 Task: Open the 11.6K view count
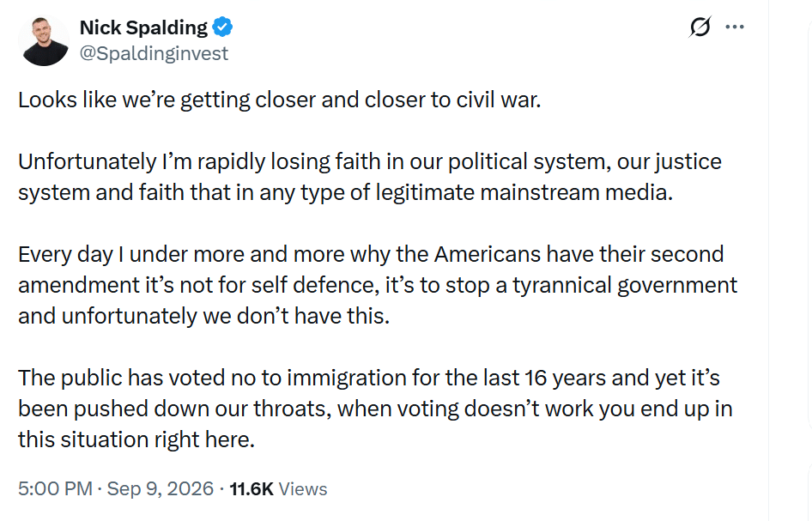pyautogui.click(x=251, y=489)
